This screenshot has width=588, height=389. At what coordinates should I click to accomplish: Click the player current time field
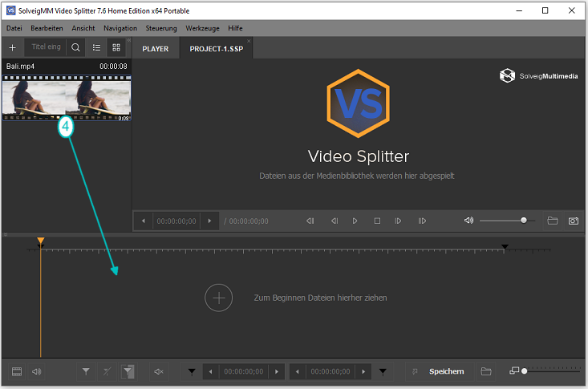pyautogui.click(x=176, y=221)
